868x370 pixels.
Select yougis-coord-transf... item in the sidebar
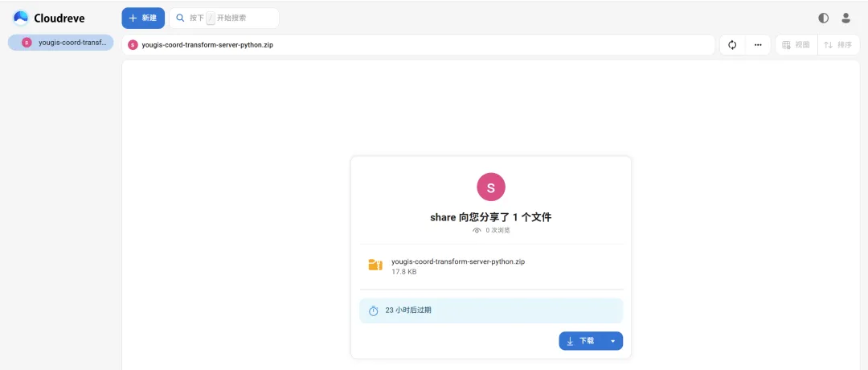[x=61, y=43]
